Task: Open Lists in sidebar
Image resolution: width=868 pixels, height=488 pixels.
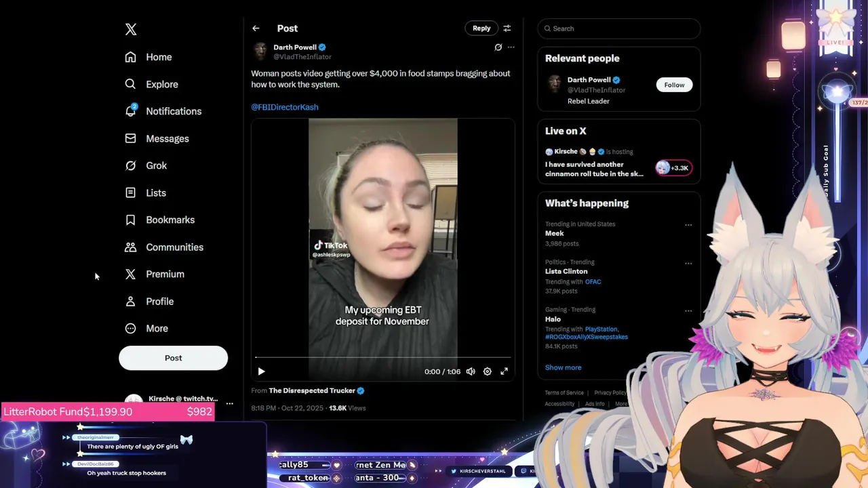Action: pos(145,192)
